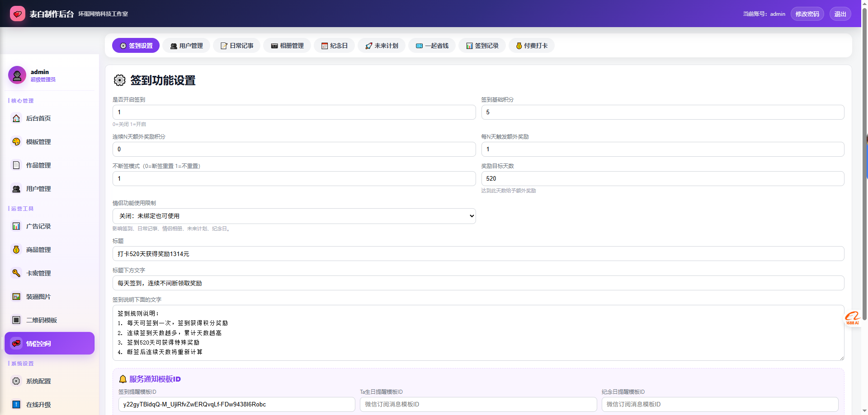Click the 标题 input field
The width and height of the screenshot is (868, 415).
click(478, 254)
